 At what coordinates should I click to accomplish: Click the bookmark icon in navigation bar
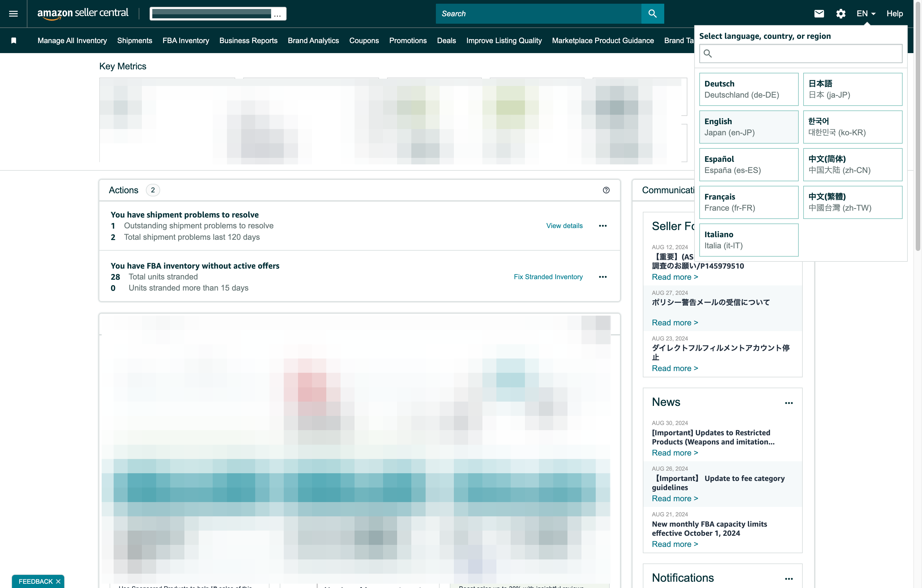point(14,41)
